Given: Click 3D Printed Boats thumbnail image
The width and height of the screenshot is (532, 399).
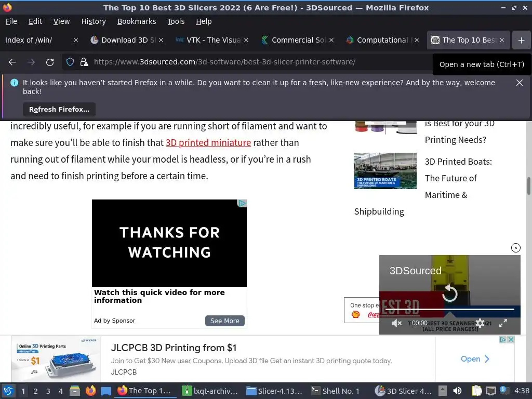Looking at the screenshot, I should 385,170.
